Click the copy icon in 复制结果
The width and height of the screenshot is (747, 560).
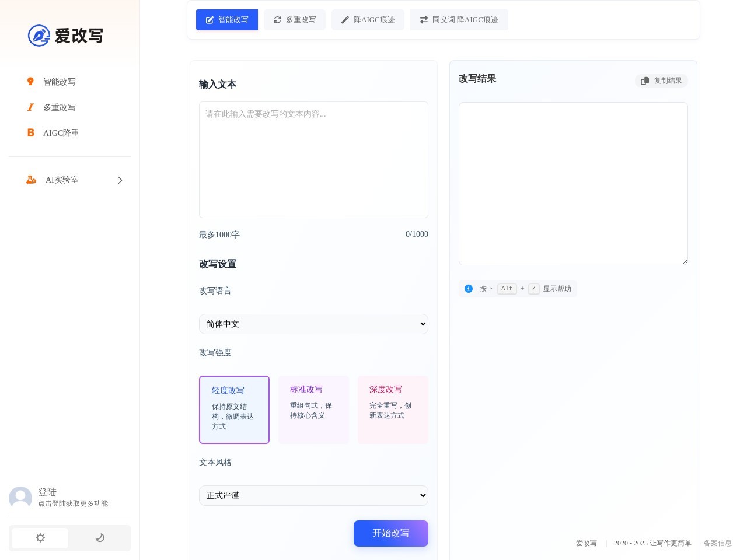(645, 81)
